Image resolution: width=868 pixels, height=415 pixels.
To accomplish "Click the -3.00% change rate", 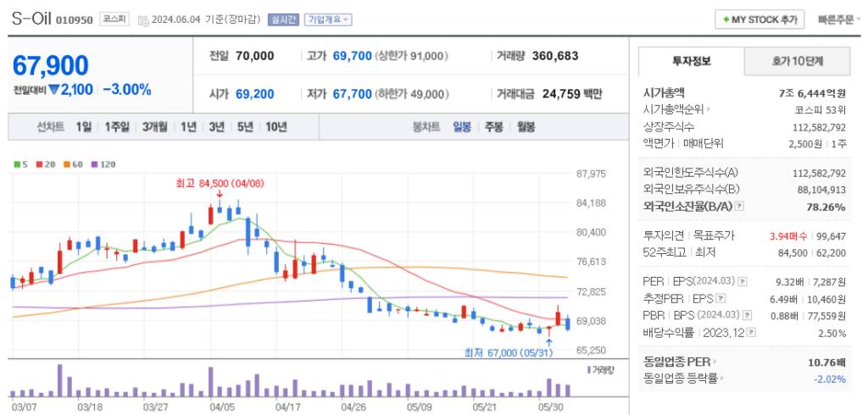I will (x=127, y=90).
